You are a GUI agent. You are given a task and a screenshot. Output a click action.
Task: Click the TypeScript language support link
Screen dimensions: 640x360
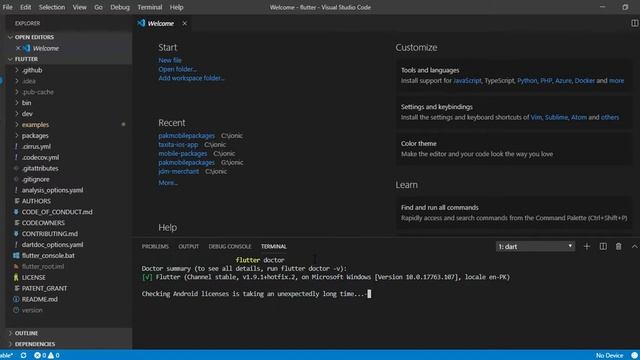499,81
